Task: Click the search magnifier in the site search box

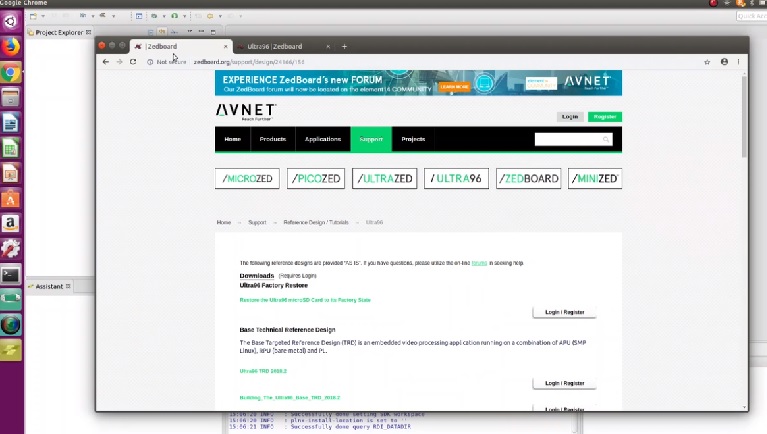Action: click(606, 139)
